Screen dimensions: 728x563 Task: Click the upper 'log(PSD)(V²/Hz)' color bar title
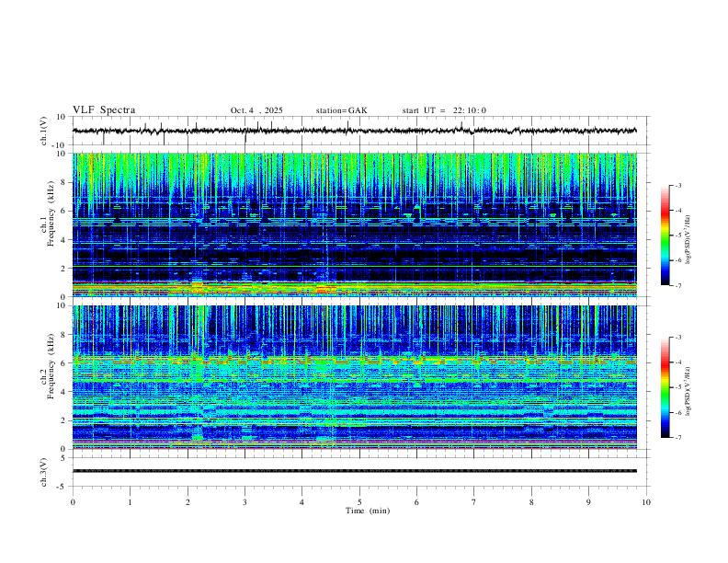(x=688, y=240)
